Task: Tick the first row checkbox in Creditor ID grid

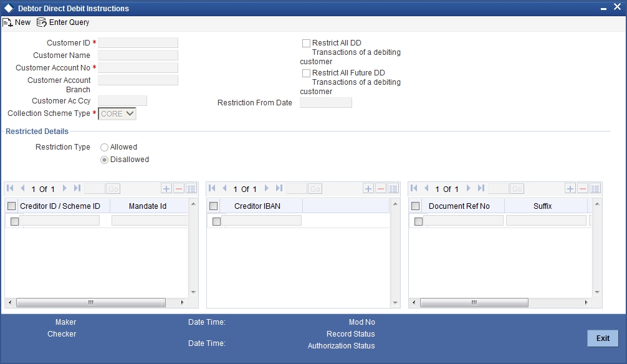Action: click(14, 221)
